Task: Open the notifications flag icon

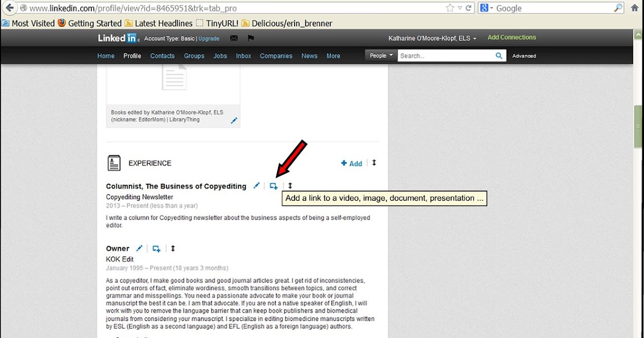Action: [250, 38]
